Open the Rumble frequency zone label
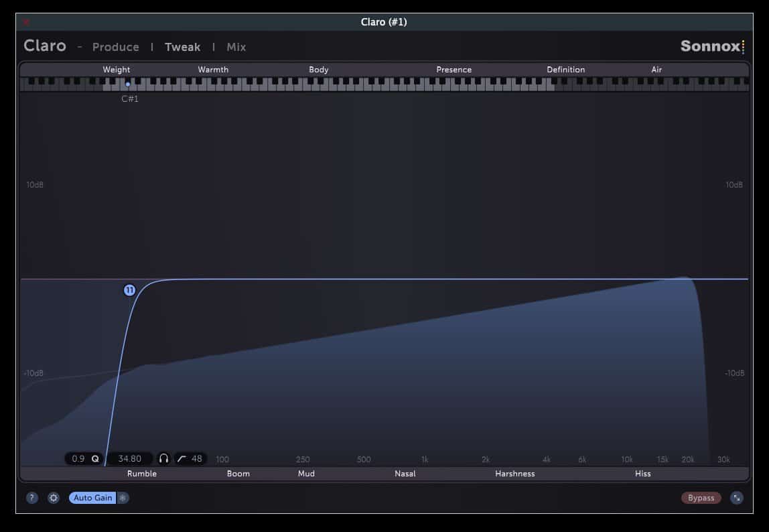The height and width of the screenshot is (532, 769). point(142,474)
